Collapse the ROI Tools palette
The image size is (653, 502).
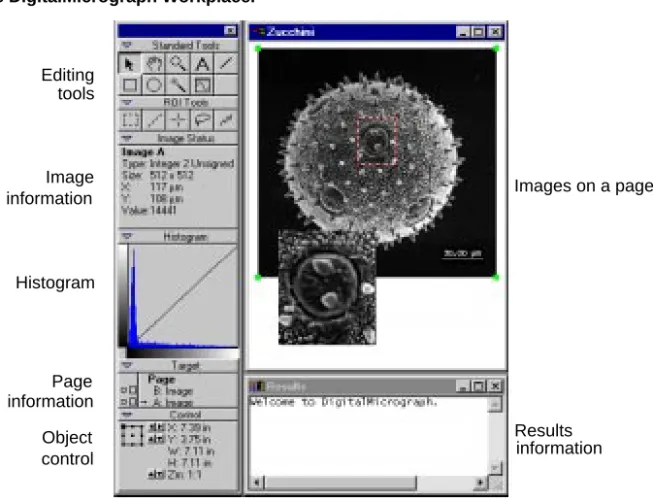127,102
